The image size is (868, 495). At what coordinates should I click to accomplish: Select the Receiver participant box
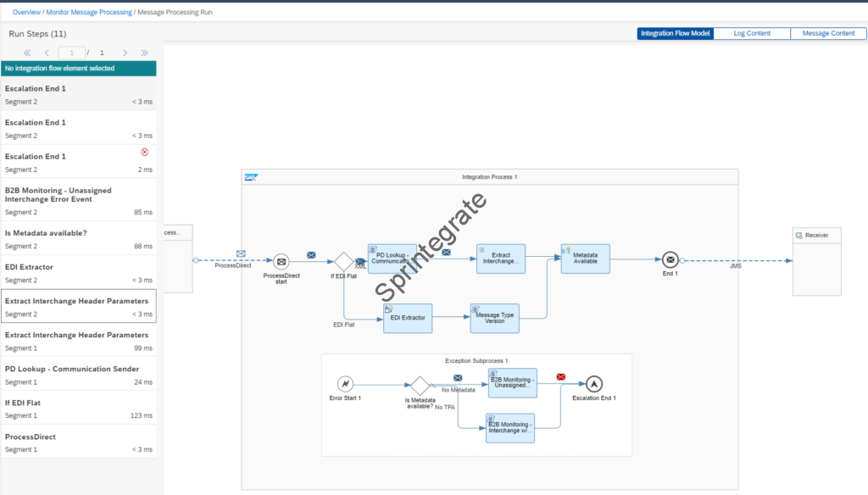816,261
